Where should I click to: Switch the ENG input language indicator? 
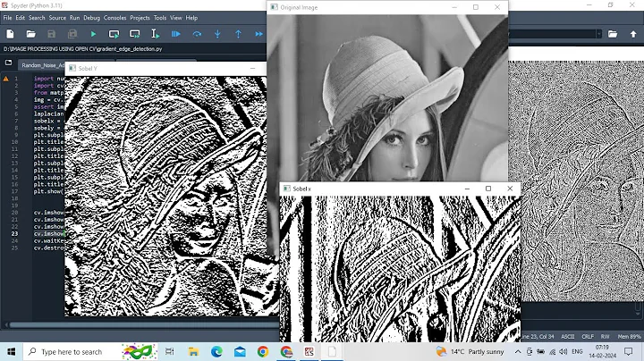(x=577, y=351)
